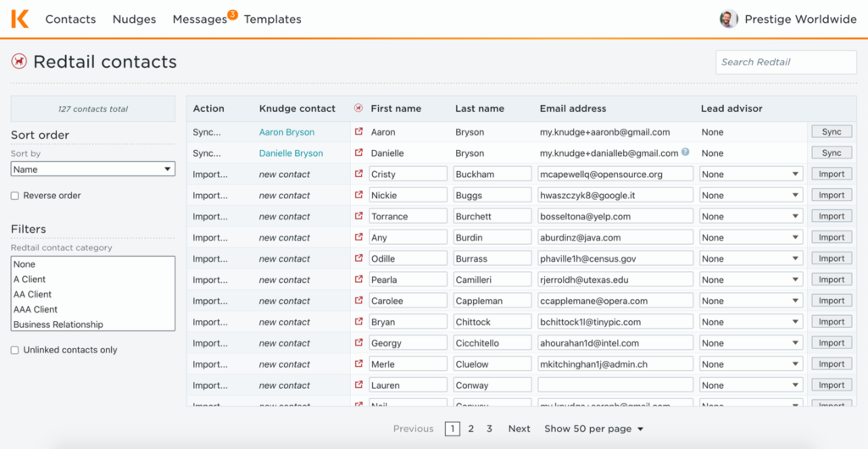Open Danielle Bryson's Redtail external link icon
The width and height of the screenshot is (868, 449).
359,153
